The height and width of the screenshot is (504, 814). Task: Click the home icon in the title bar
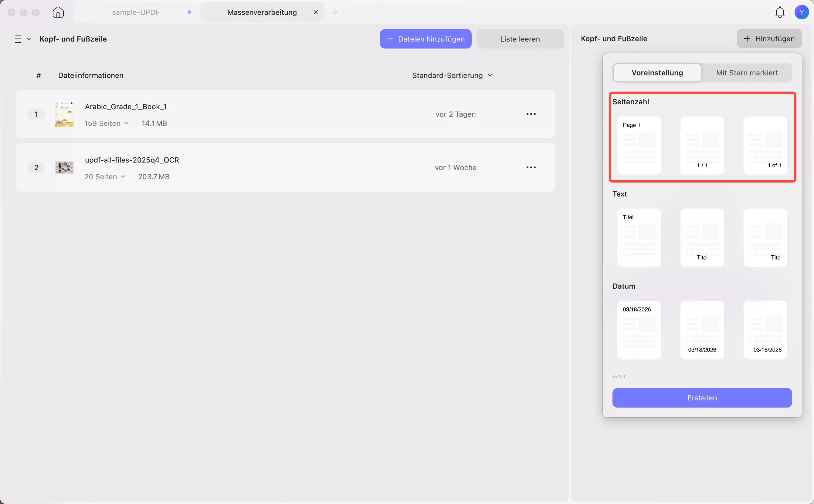[x=58, y=12]
